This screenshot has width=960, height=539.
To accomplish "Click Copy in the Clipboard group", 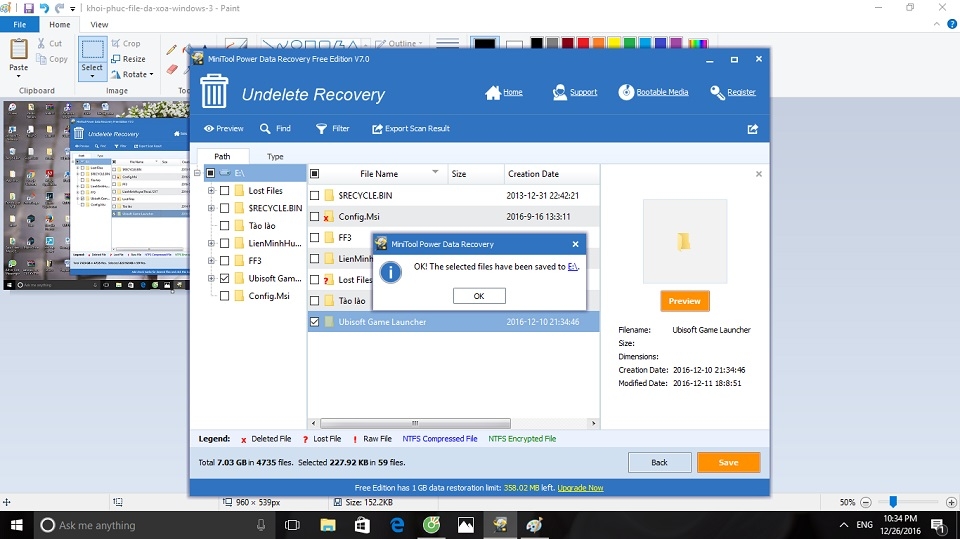I will pos(52,59).
